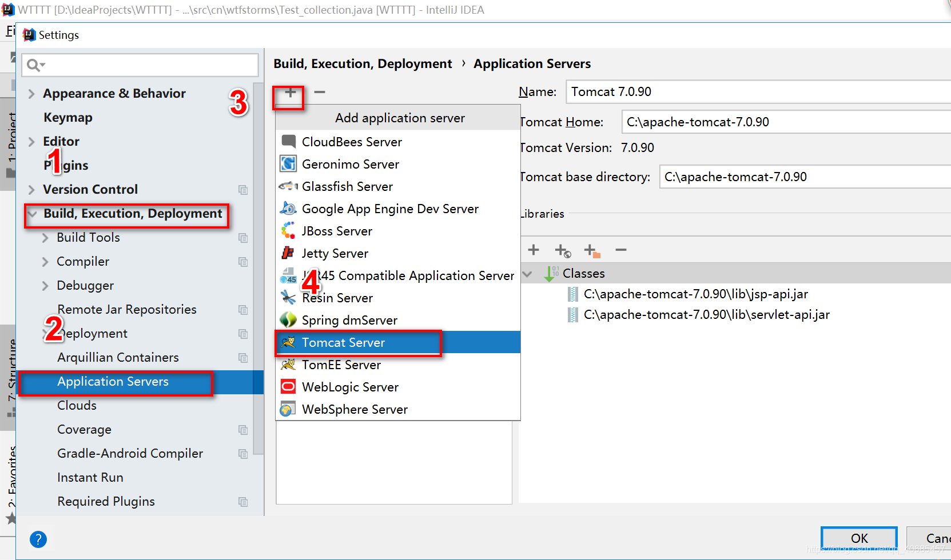This screenshot has height=560, width=951.
Task: Choose Glassfish Server entry
Action: coord(398,186)
